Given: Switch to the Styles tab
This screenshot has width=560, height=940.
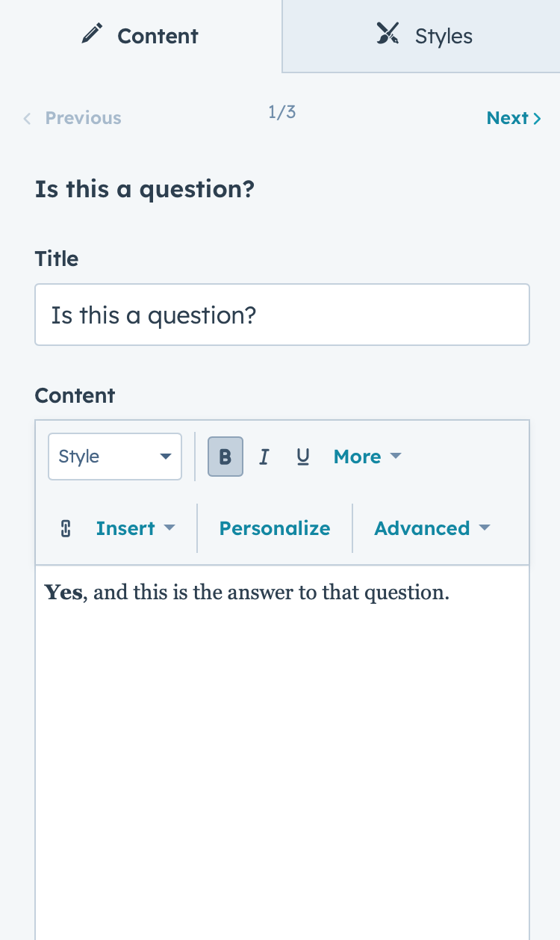Looking at the screenshot, I should point(421,36).
